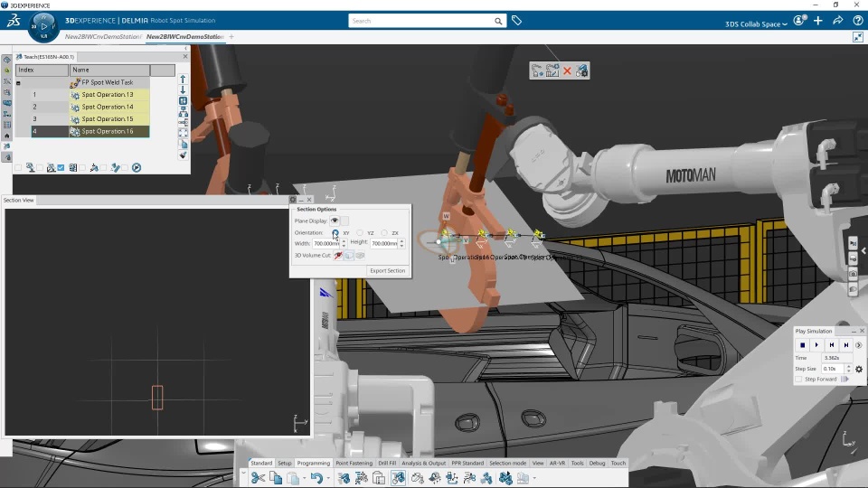The width and height of the screenshot is (868, 488).
Task: Switch to the Programming tab
Action: coord(314,463)
